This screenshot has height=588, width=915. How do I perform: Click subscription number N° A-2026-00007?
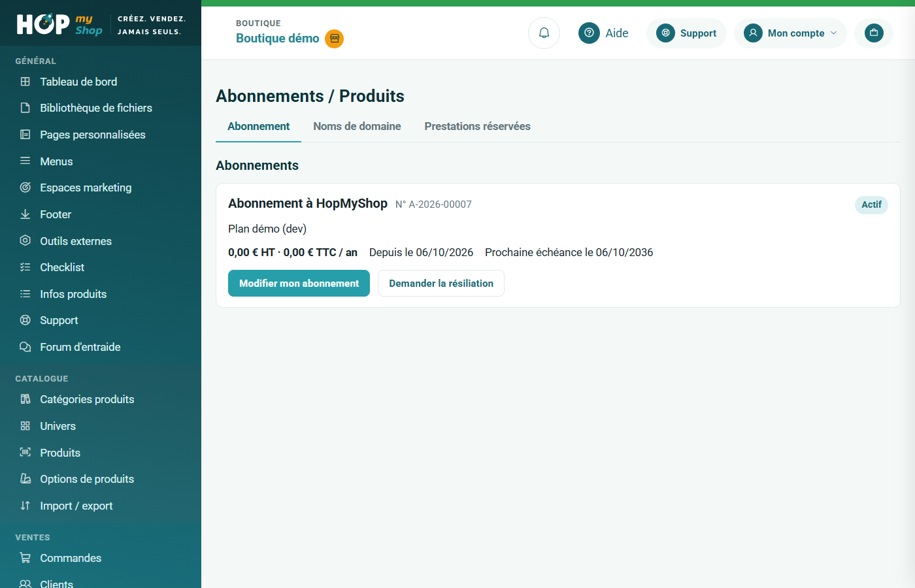[433, 204]
